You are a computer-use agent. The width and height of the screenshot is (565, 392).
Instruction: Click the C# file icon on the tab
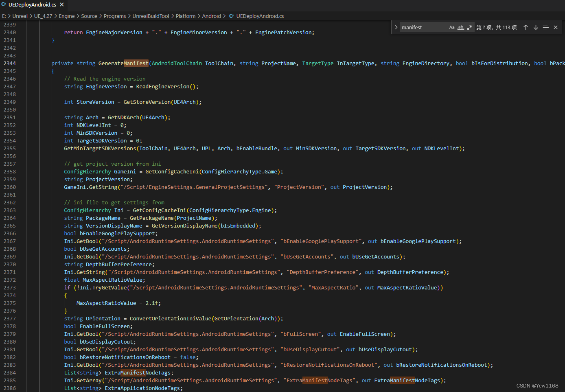point(4,5)
